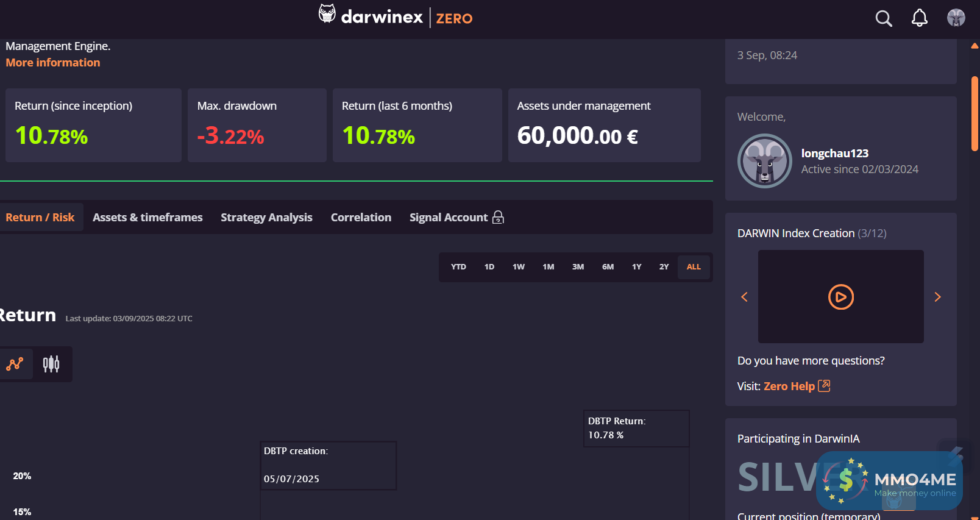Screen dimensions: 980x520
Task: Select the YTD time range
Action: pos(458,267)
